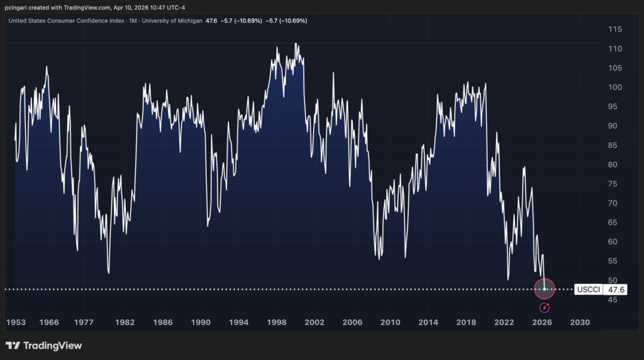
Task: Click the 1953 label on time axis
Action: click(16, 322)
